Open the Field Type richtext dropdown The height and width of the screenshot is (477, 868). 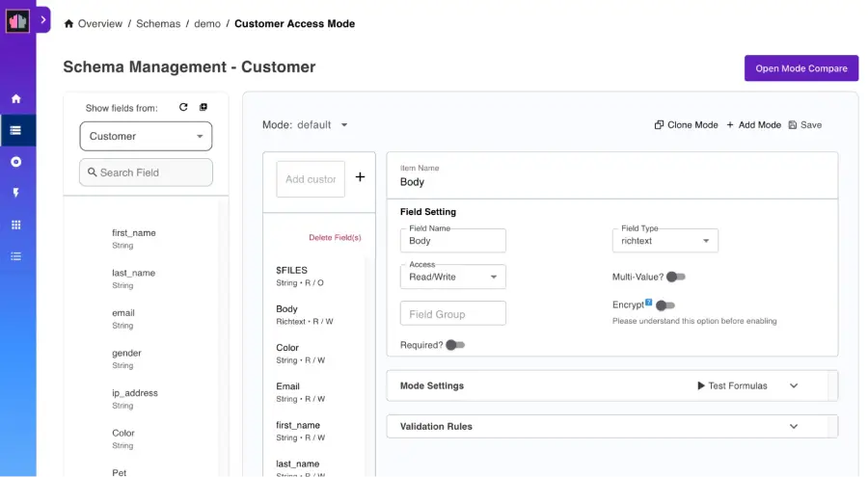pyautogui.click(x=665, y=241)
